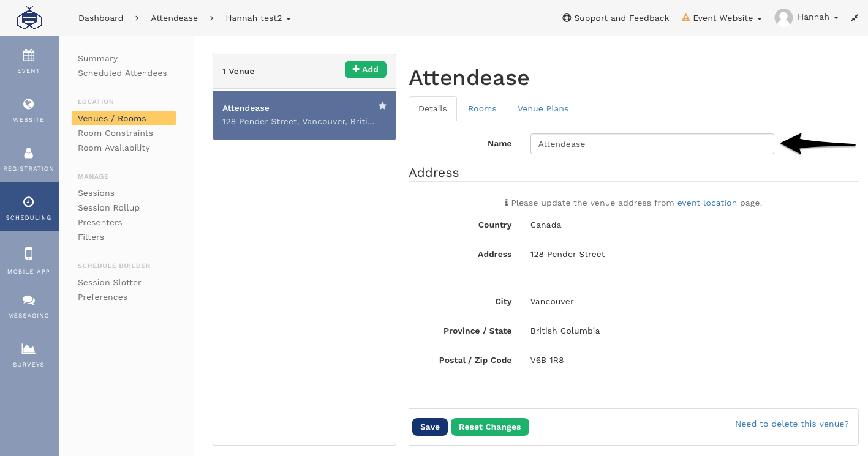Open Schedule Builder Preferences

tap(103, 297)
